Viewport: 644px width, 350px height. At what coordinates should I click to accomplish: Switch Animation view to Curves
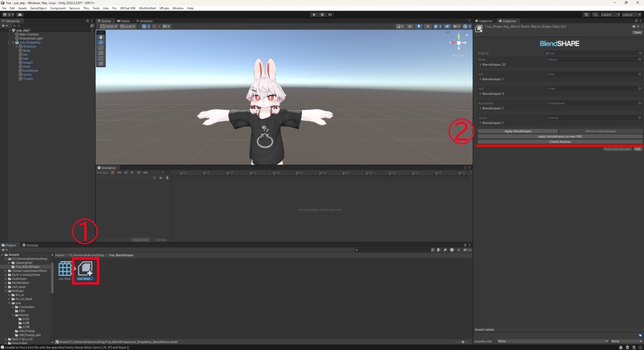coord(160,240)
